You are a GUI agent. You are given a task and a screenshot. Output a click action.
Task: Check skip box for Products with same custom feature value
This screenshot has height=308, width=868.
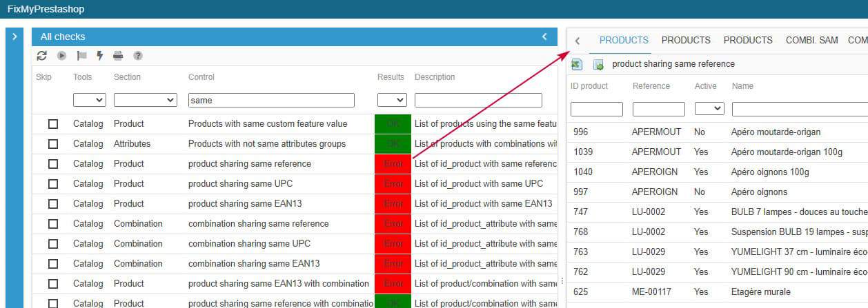(53, 124)
